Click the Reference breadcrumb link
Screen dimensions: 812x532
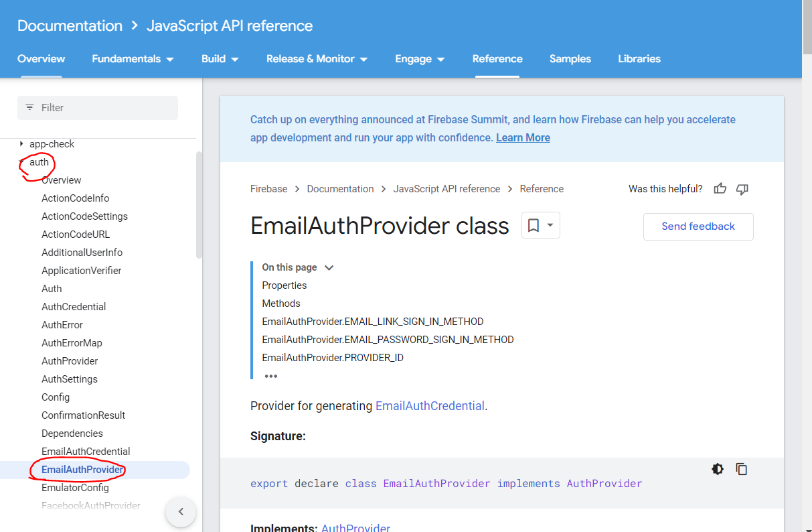coord(542,189)
